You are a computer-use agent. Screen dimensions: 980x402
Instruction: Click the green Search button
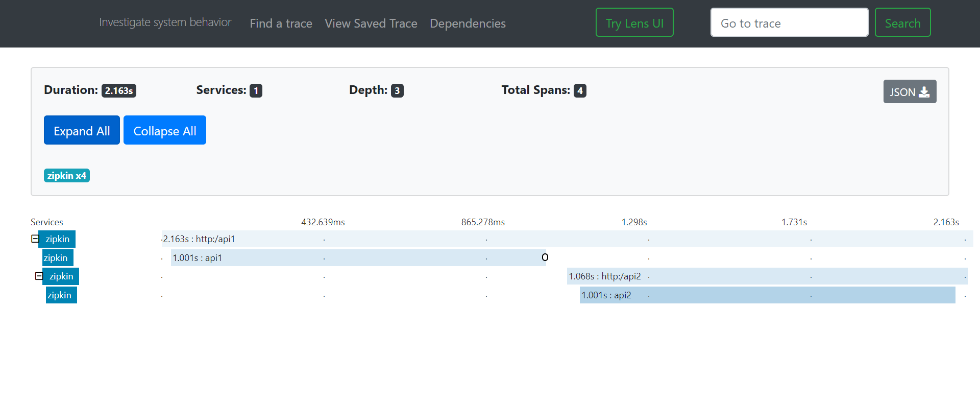tap(902, 22)
